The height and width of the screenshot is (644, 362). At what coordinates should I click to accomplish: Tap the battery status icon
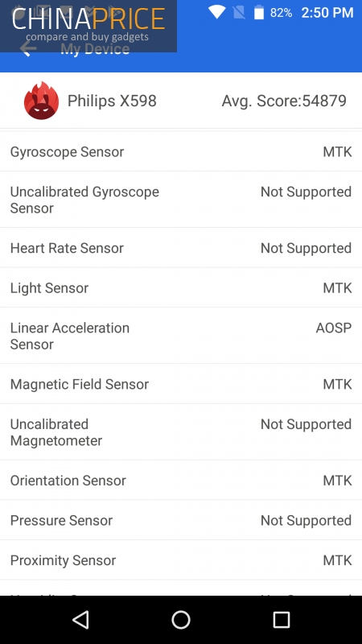pos(258,12)
